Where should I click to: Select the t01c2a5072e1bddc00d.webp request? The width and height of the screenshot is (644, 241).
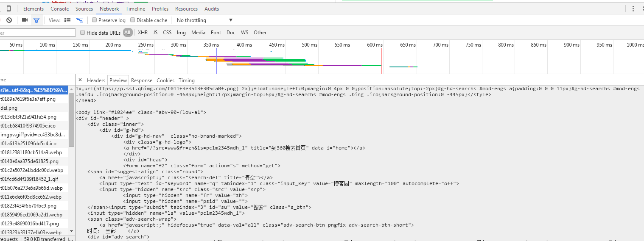[34, 170]
